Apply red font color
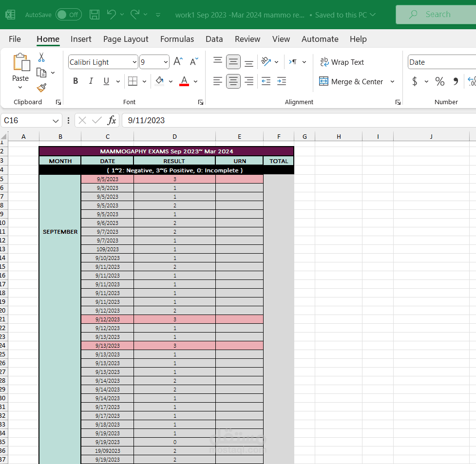 [x=184, y=81]
